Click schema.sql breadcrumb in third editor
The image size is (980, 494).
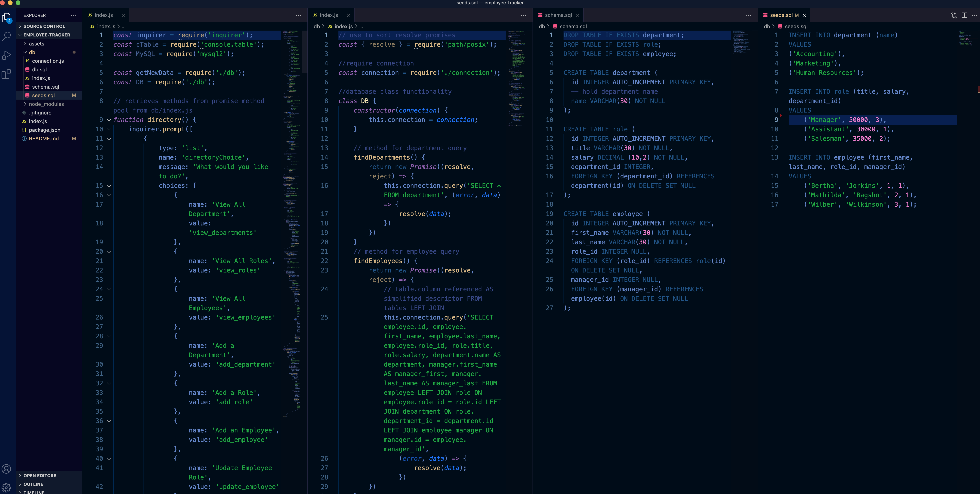[573, 27]
